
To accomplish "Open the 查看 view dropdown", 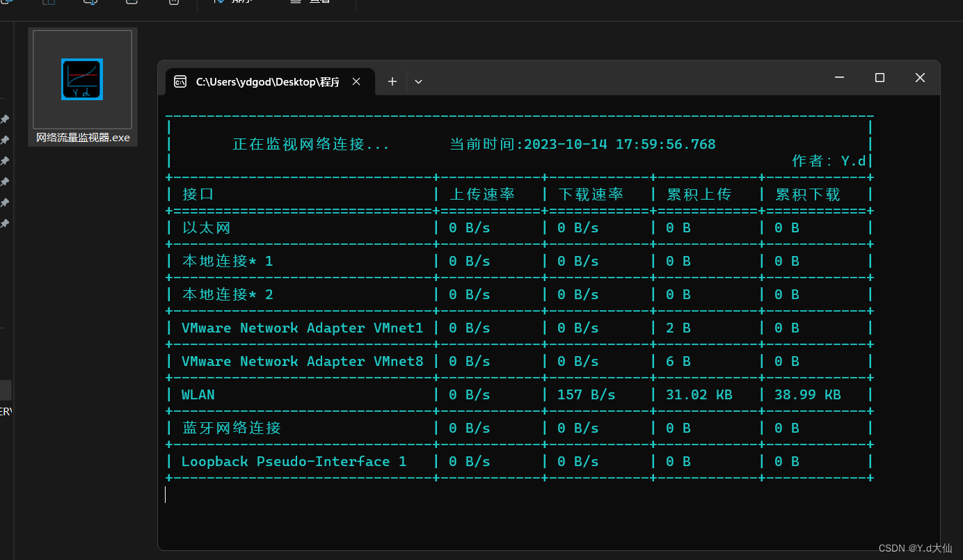I will (311, 3).
